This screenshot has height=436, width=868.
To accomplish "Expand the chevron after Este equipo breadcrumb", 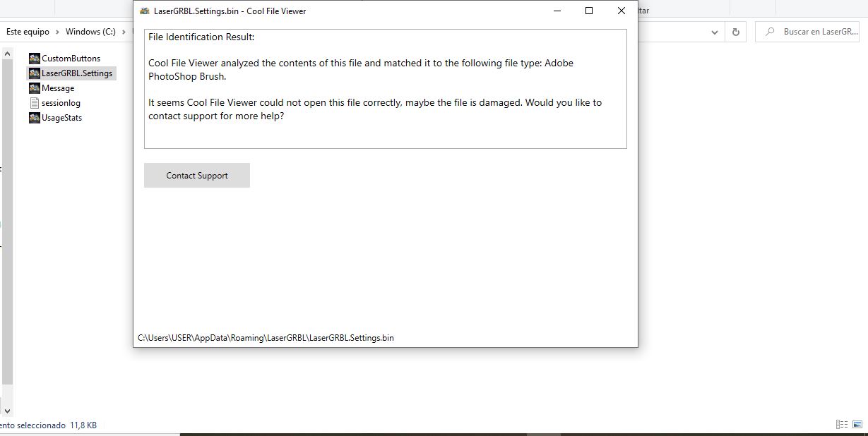I will click(x=58, y=32).
